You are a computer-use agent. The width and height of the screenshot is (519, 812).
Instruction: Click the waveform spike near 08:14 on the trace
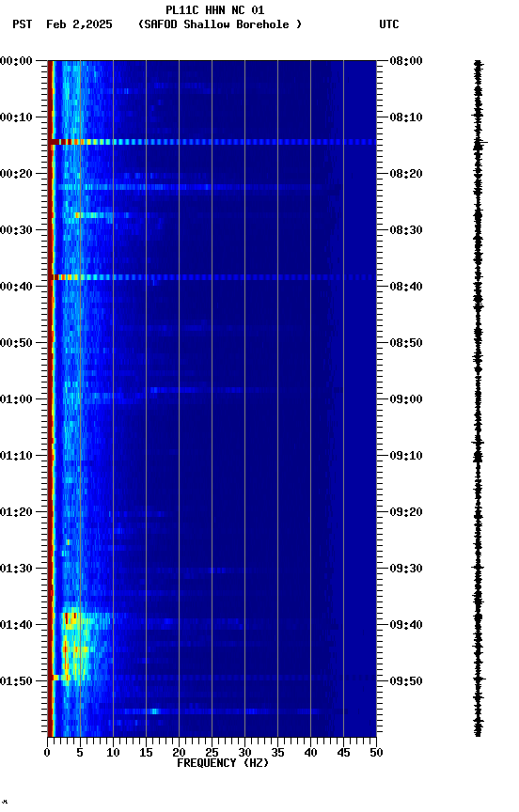point(480,142)
